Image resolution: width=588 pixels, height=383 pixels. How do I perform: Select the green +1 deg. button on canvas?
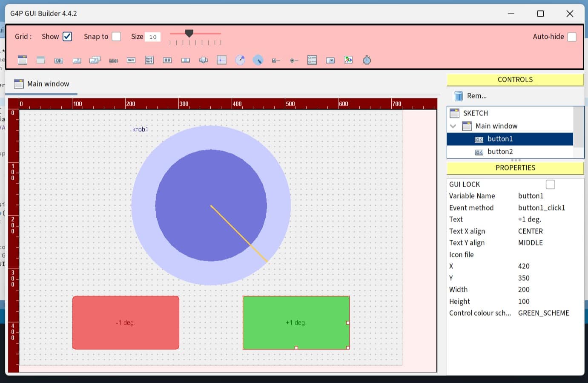(x=296, y=323)
